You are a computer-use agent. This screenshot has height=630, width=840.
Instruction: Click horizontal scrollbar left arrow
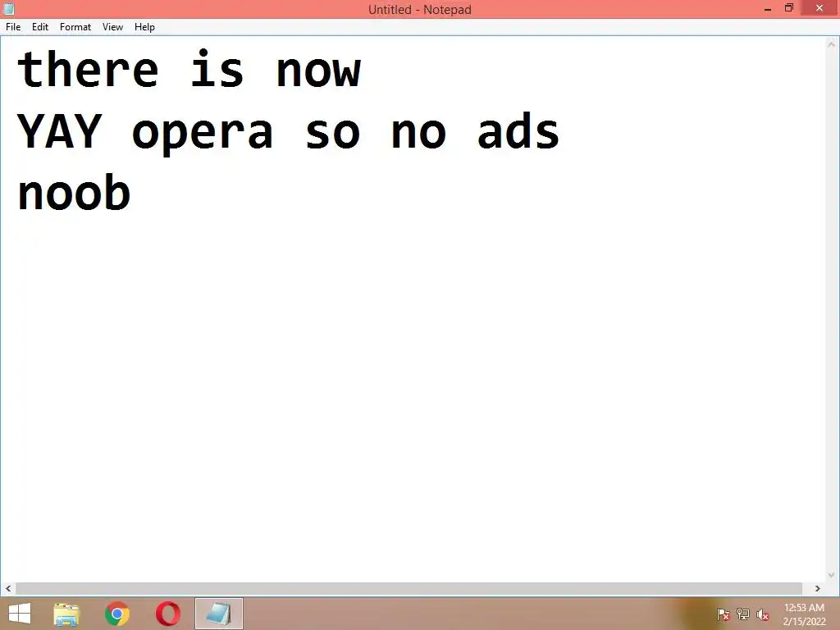[8, 588]
